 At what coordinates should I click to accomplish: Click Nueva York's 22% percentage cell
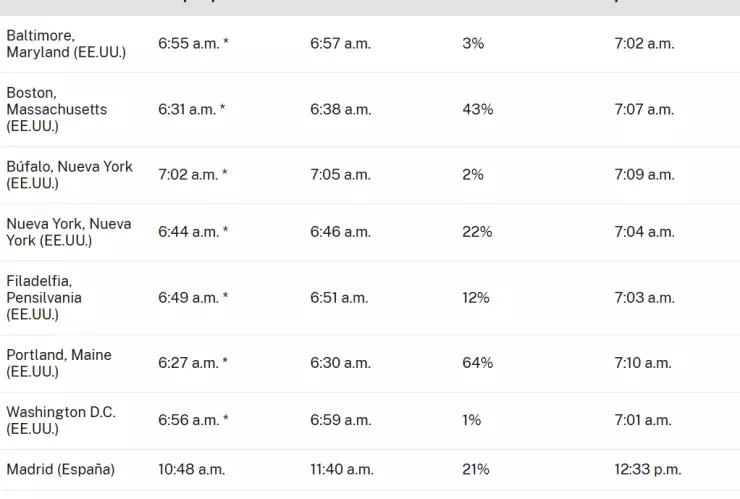[x=477, y=232]
